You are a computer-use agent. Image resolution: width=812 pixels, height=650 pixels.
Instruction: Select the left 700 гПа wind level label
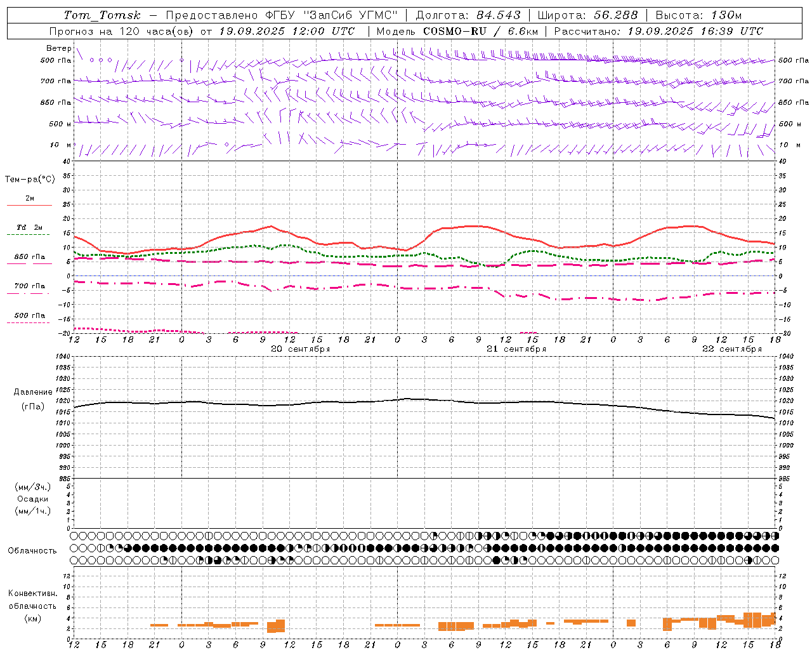point(56,81)
